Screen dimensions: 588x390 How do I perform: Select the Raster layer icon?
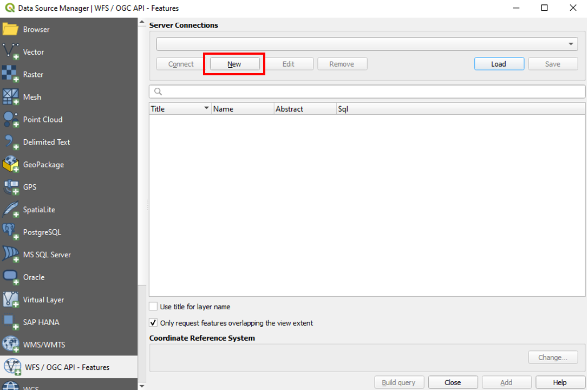point(10,74)
